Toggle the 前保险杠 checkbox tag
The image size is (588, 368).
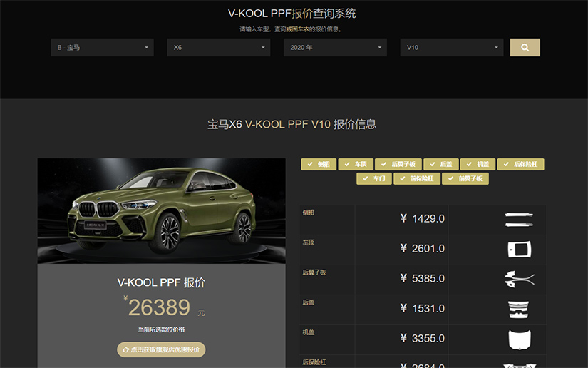click(417, 178)
